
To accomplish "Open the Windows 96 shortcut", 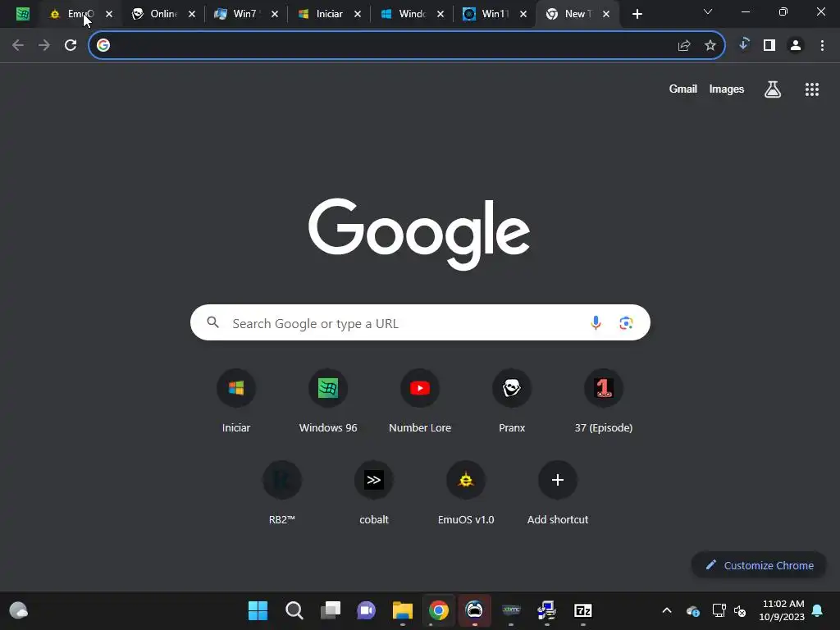I will 328,388.
